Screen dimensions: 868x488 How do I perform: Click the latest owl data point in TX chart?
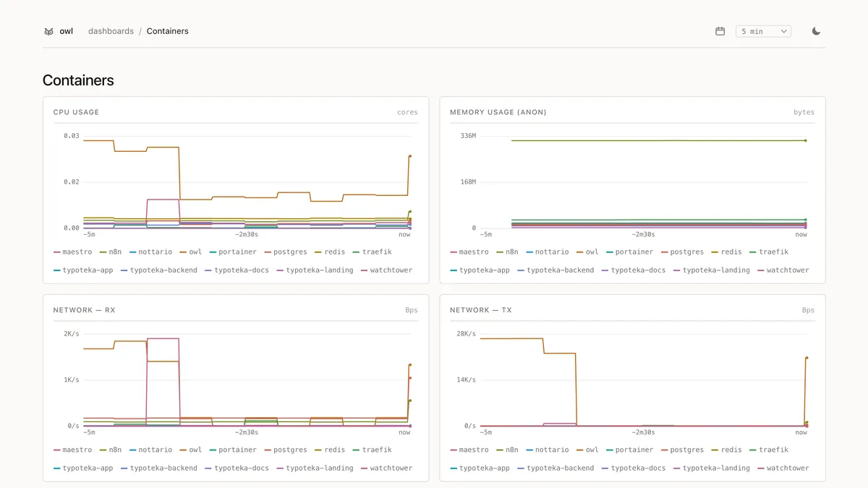click(x=806, y=358)
